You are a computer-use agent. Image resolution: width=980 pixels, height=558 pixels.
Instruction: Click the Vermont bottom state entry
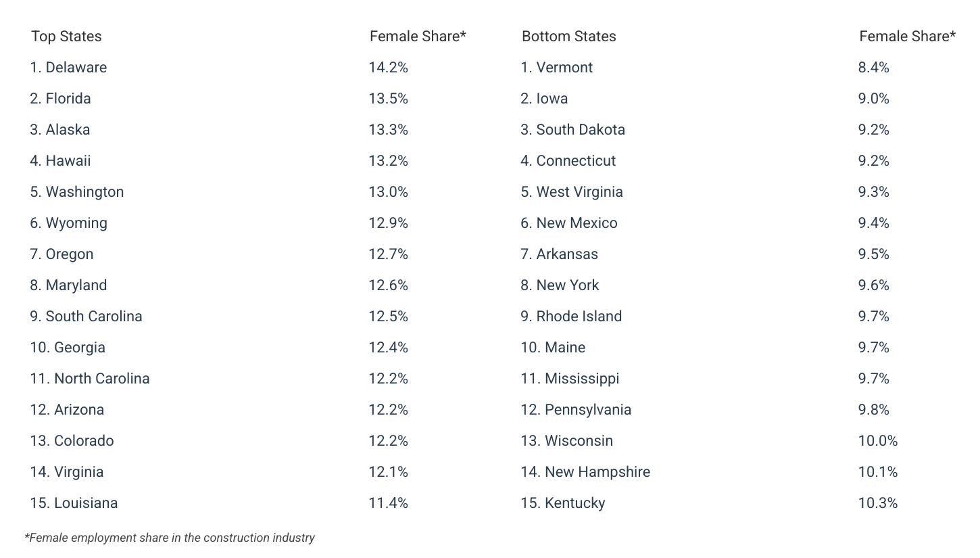pyautogui.click(x=556, y=68)
